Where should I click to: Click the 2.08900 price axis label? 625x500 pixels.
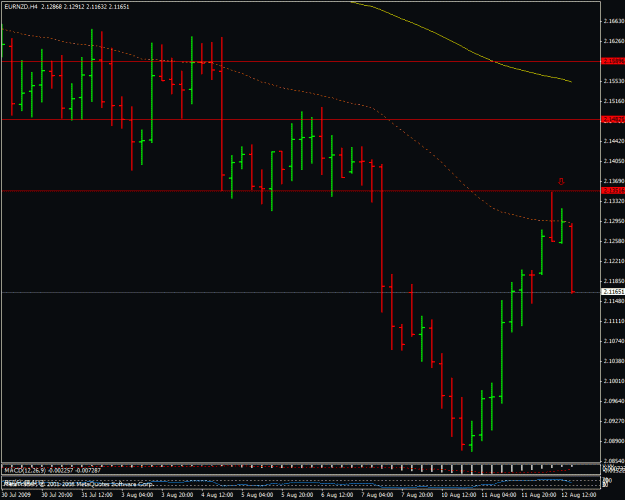tap(614, 441)
